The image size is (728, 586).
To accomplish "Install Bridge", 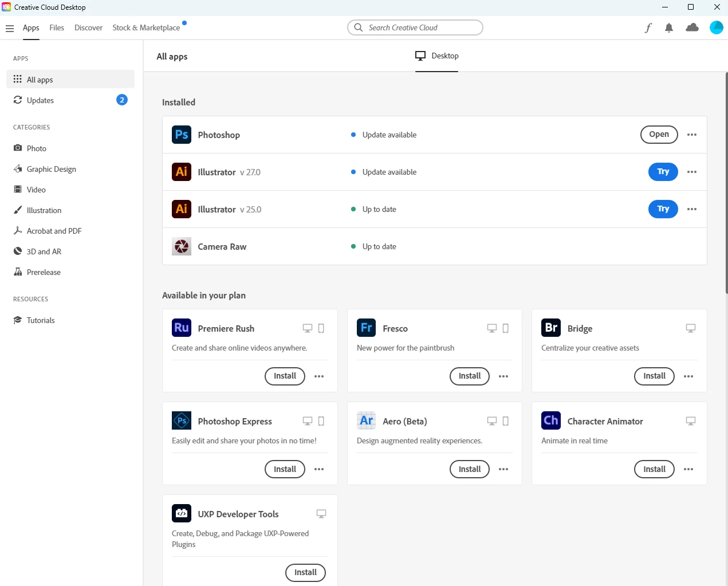I will tap(654, 376).
